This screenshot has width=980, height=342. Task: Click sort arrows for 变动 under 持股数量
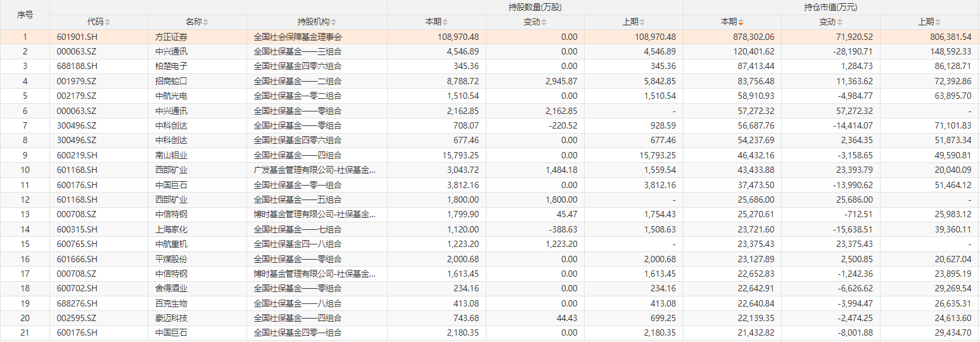pos(544,22)
